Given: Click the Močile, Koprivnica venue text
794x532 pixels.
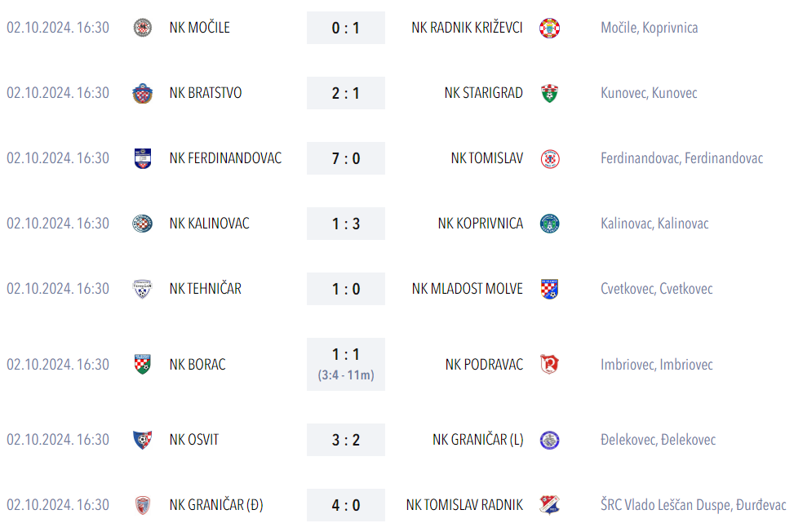Looking at the screenshot, I should tap(649, 28).
